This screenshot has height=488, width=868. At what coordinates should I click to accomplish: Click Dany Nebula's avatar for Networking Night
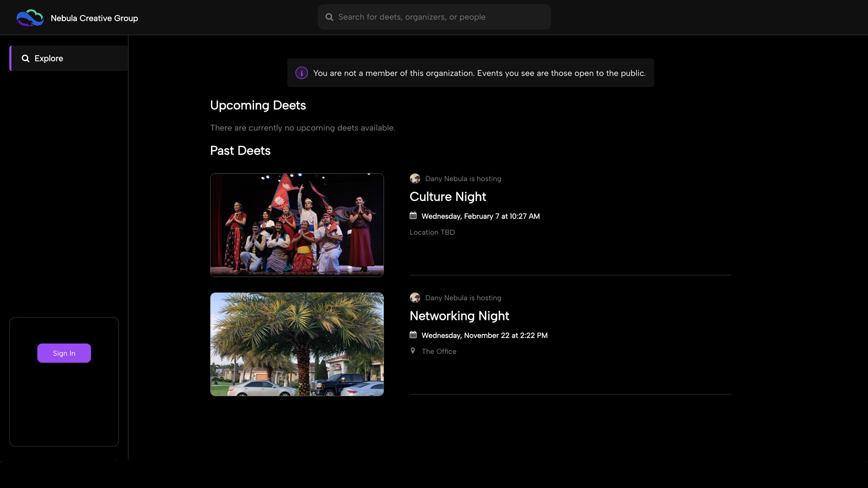[x=415, y=298]
